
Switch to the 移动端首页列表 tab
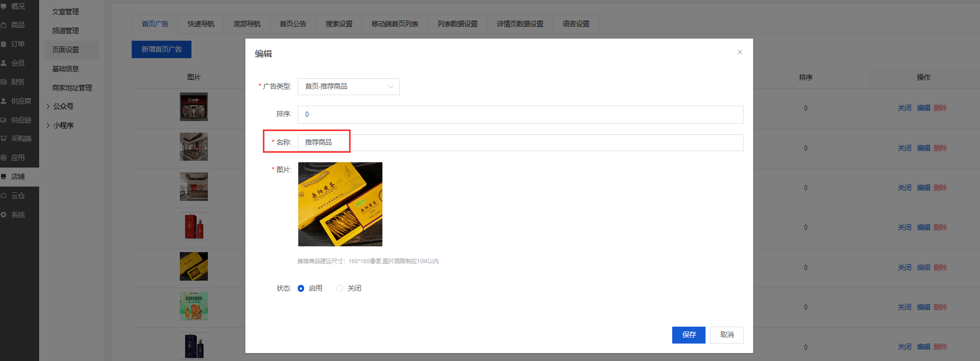(x=395, y=24)
